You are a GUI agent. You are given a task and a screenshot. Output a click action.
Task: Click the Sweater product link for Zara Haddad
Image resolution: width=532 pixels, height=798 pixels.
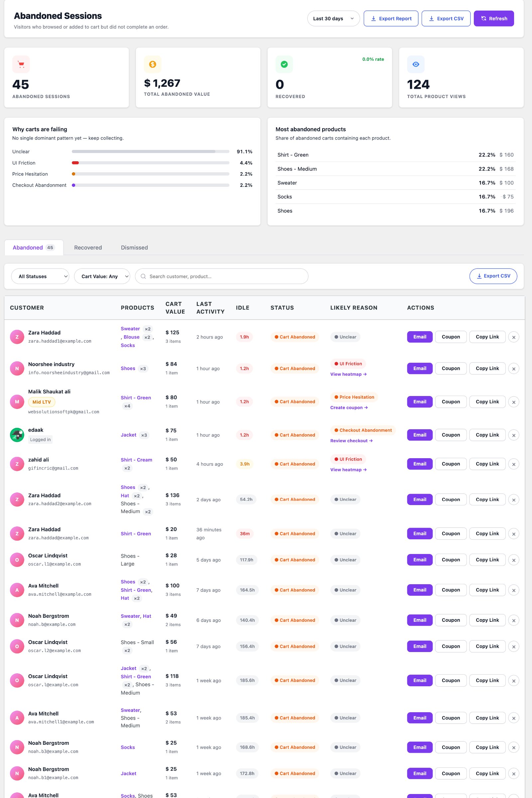130,329
